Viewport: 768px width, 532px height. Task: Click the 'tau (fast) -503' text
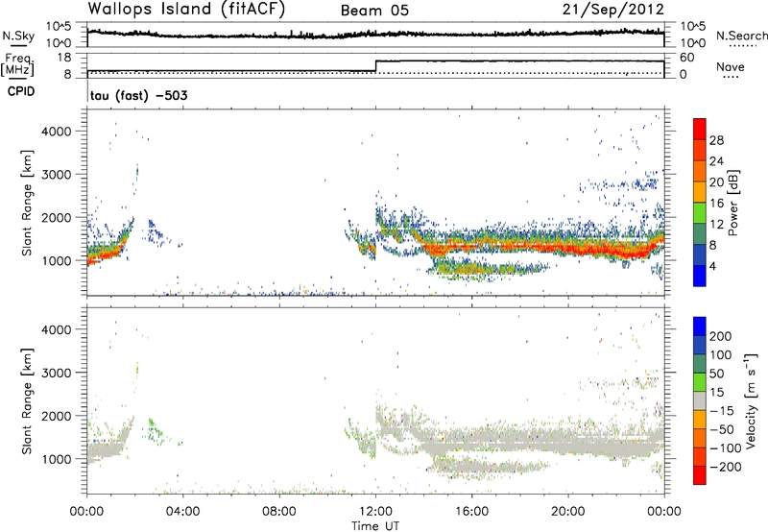[138, 95]
